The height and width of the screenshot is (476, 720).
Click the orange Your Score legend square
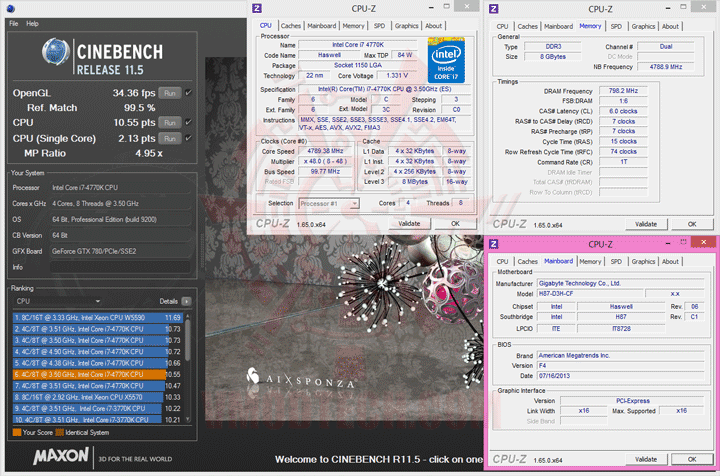(x=17, y=432)
